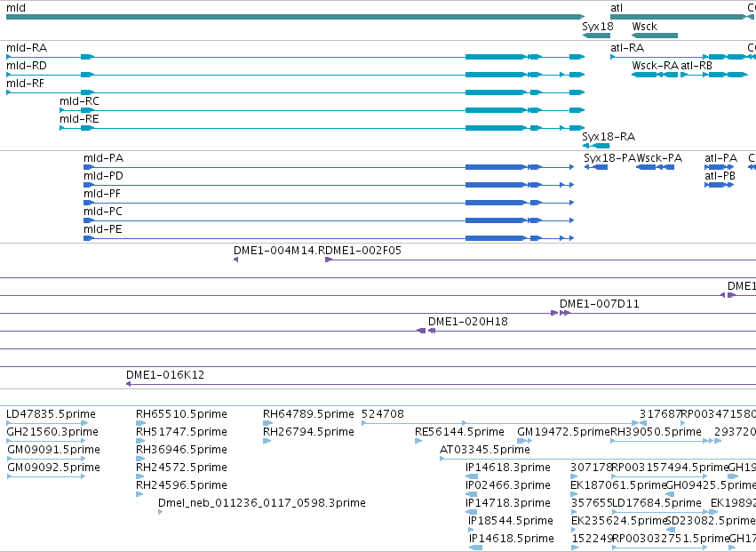Click the mld gene label

pos(16,8)
